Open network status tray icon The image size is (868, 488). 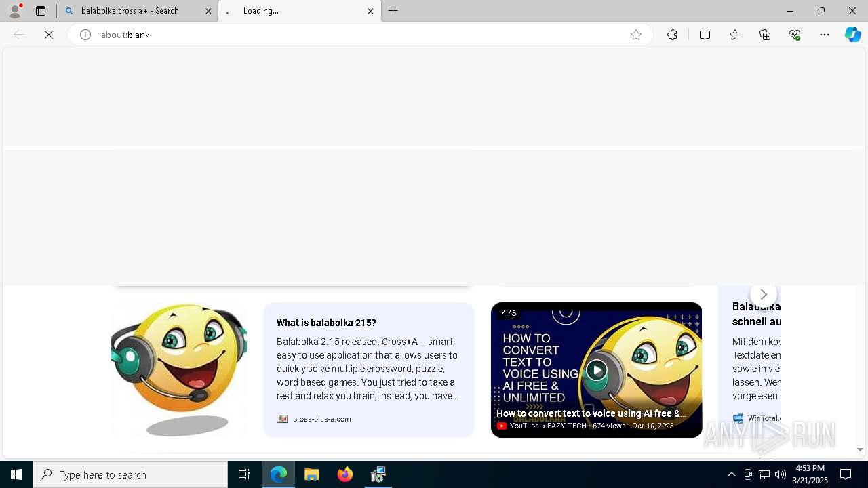764,474
